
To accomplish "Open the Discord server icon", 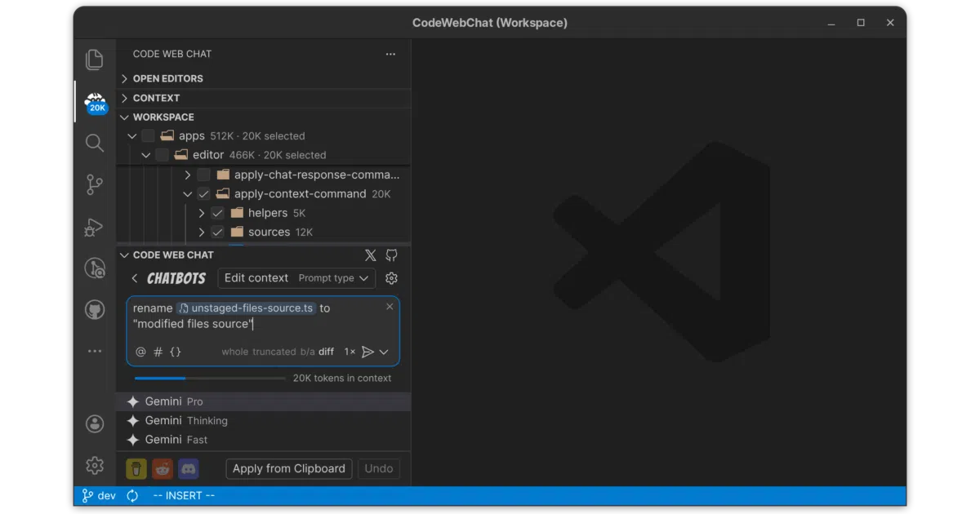I will (189, 468).
